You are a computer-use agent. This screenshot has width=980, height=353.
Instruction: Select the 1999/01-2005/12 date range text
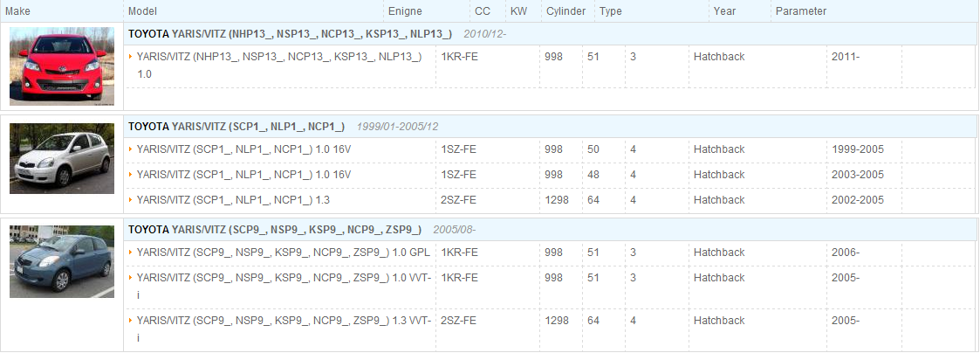(398, 127)
